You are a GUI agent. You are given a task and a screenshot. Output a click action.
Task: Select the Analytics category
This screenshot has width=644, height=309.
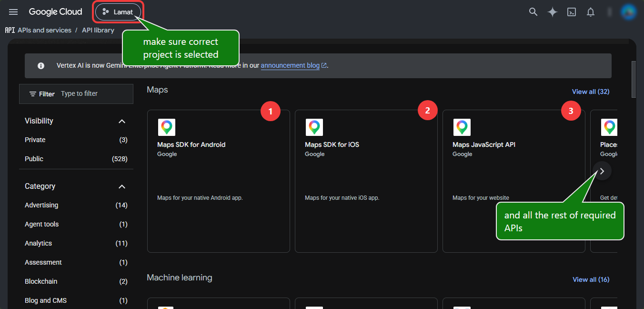coord(76,243)
